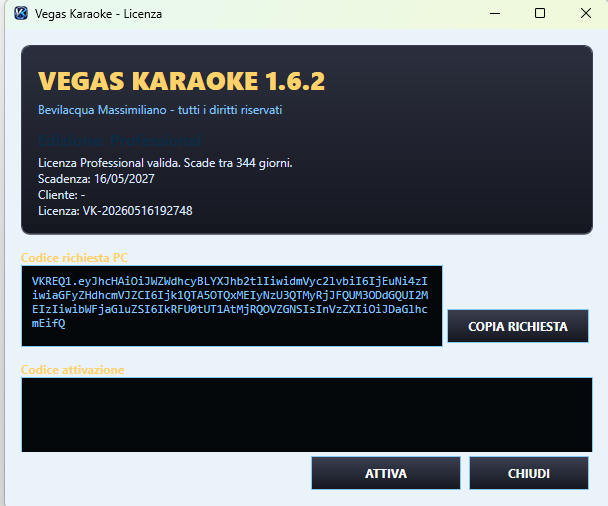Viewport: 608px width, 506px height.
Task: Click the VEGAS KARAOKE 1.6.2 heading
Action: pos(181,81)
